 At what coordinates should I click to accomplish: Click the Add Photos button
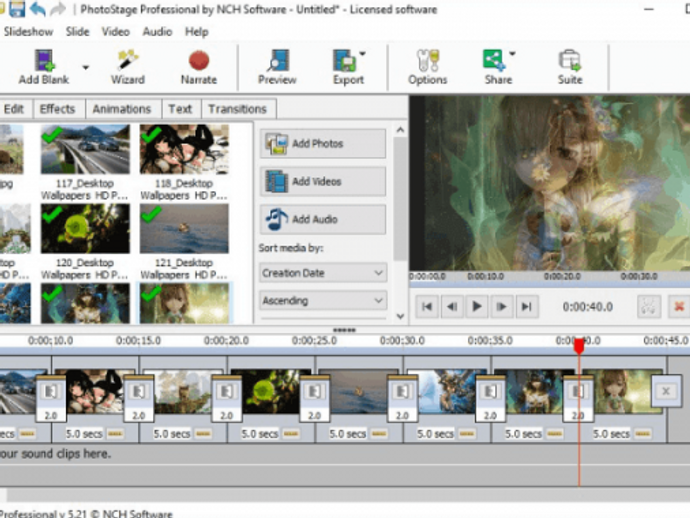click(323, 143)
